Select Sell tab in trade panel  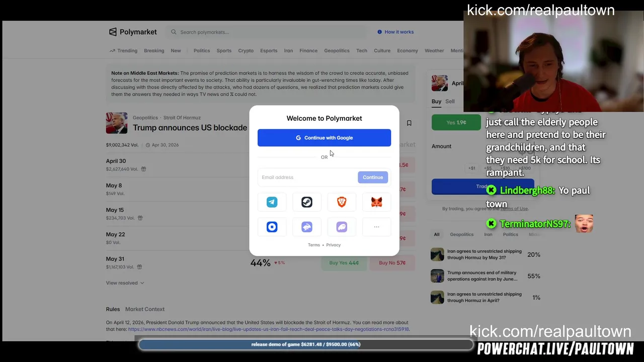click(450, 102)
